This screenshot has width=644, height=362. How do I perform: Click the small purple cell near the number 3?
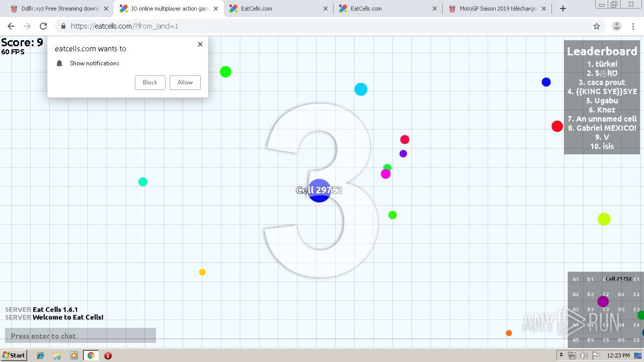pyautogui.click(x=403, y=154)
